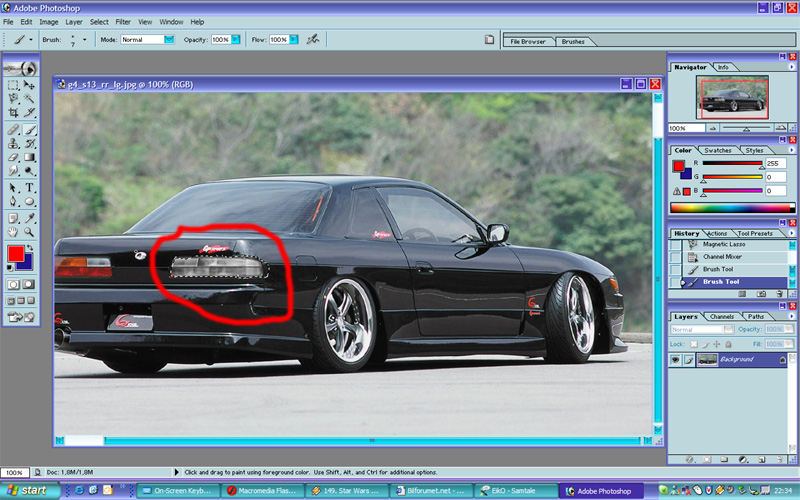Hide the Background layer with eye icon

coord(675,358)
